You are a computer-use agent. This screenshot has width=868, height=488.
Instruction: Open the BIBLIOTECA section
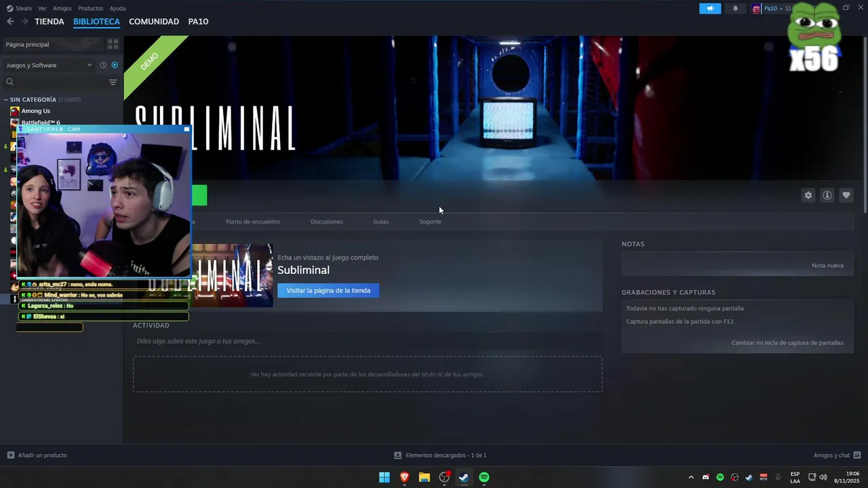[96, 22]
